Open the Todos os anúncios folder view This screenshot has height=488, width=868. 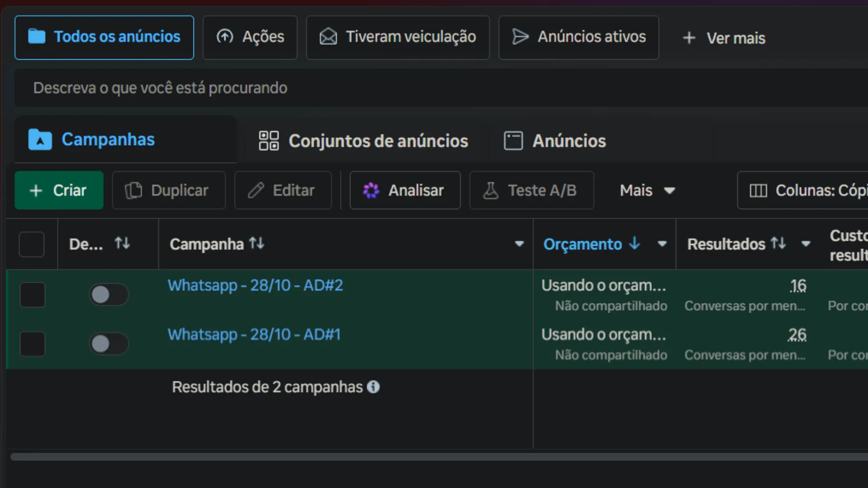tap(104, 38)
